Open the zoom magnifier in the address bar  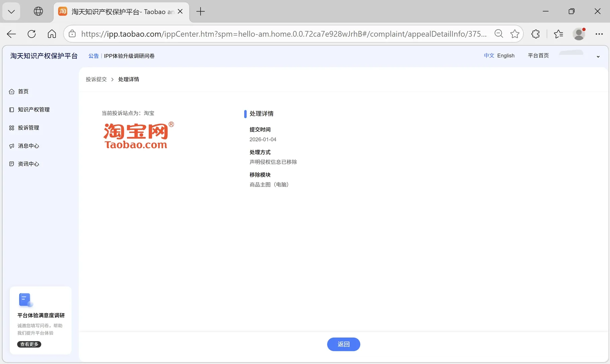pyautogui.click(x=499, y=34)
